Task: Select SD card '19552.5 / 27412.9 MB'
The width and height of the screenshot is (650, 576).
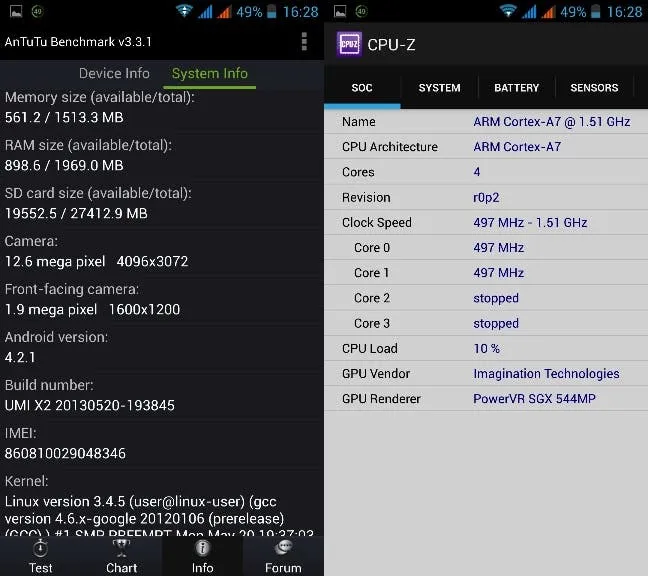Action: coord(76,214)
